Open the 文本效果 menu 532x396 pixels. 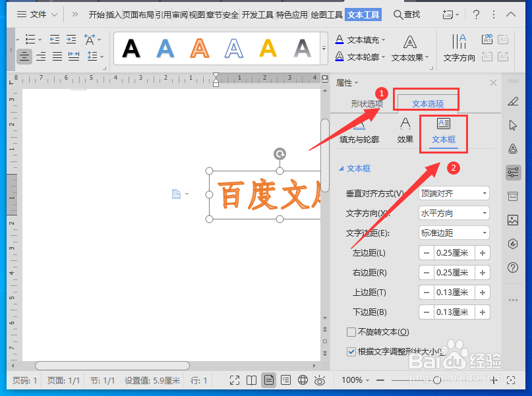[410, 49]
